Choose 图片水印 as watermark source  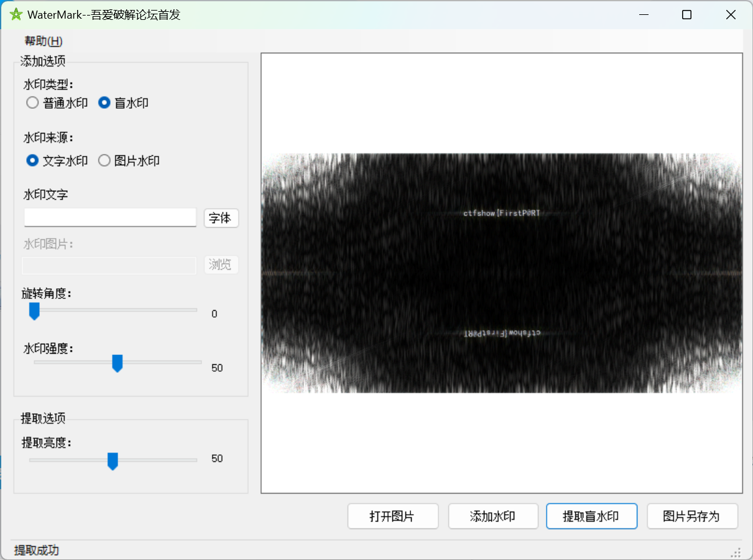coord(104,161)
